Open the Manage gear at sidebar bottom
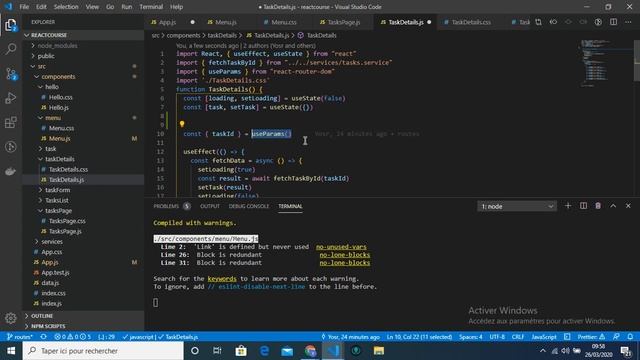640x360 pixels. pyautogui.click(x=11, y=318)
